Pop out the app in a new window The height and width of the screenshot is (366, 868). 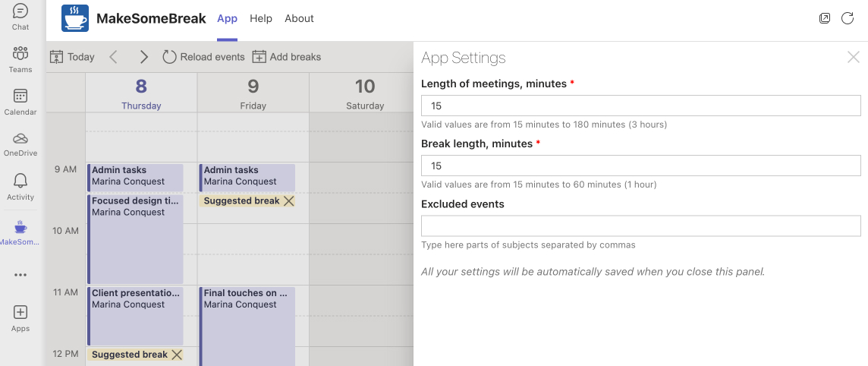pos(824,18)
